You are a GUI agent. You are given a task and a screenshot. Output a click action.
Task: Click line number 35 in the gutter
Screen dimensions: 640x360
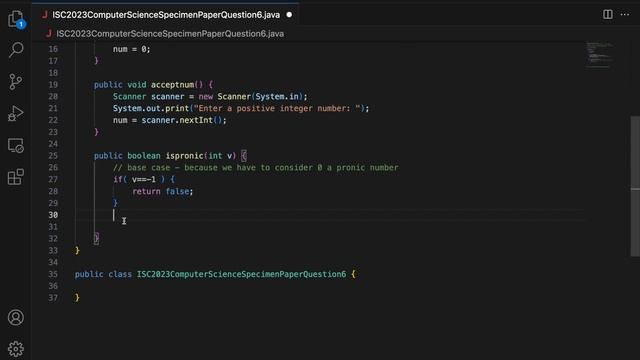[x=53, y=274]
